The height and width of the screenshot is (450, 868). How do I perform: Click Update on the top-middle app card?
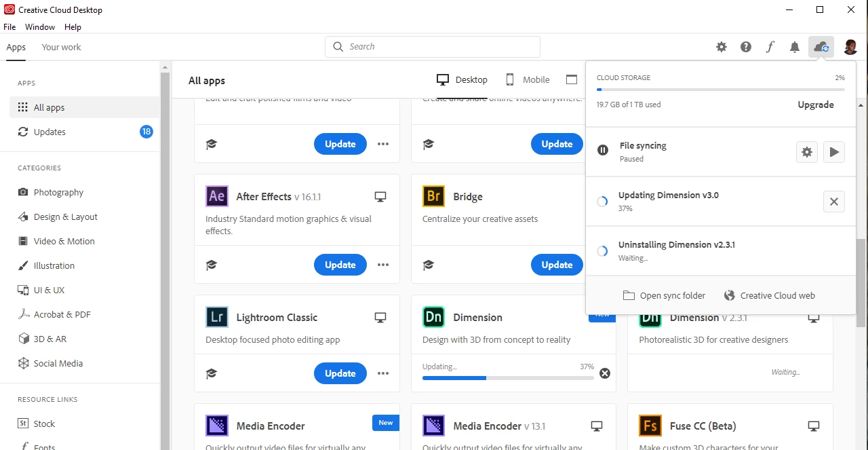(557, 144)
